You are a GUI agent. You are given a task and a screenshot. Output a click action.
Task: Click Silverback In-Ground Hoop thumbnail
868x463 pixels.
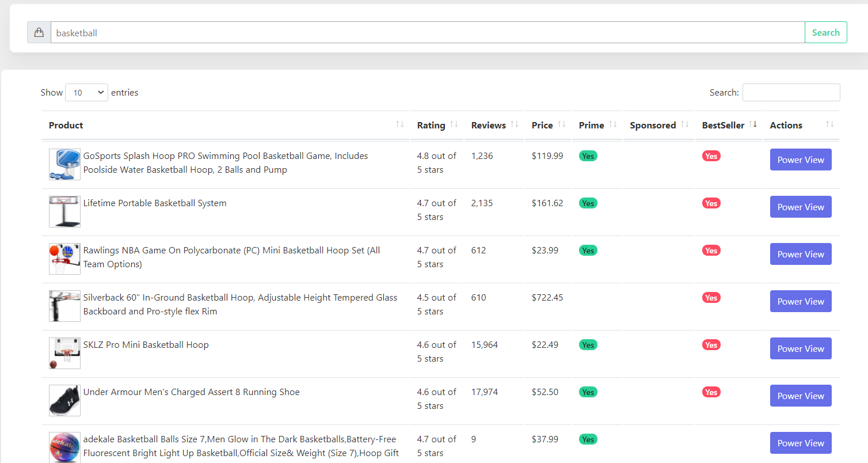pyautogui.click(x=64, y=306)
